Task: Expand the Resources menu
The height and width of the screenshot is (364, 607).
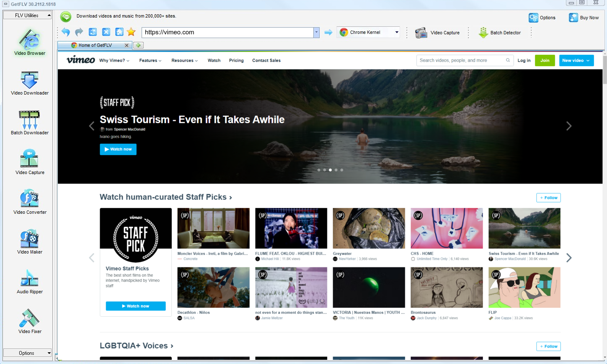Action: 185,60
